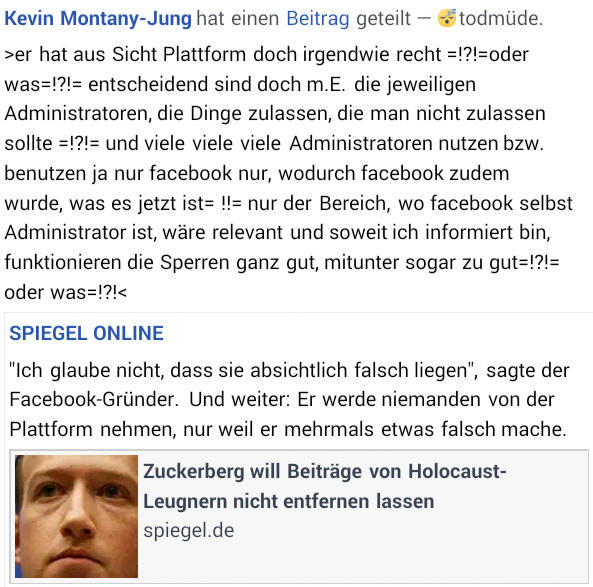This screenshot has height=587, width=593.
Task: Click the 'todmüde.' feeling label
Action: 501,19
